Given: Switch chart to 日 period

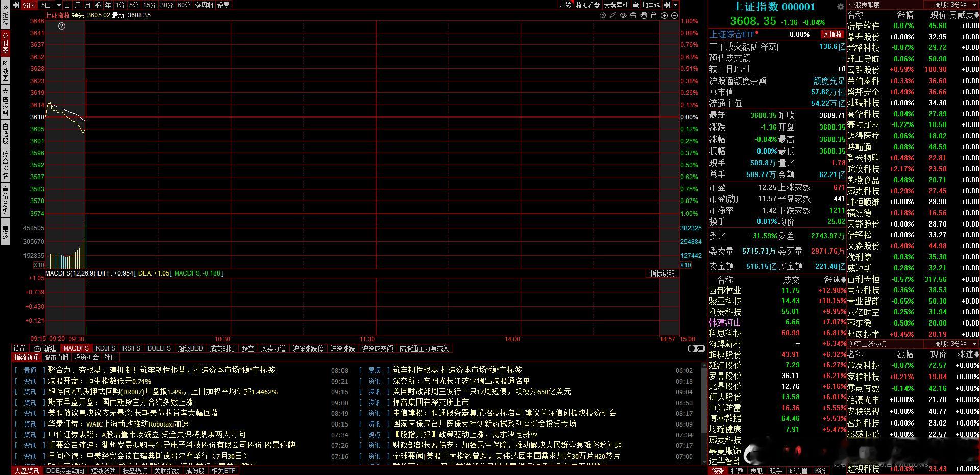Looking at the screenshot, I should (x=67, y=5).
